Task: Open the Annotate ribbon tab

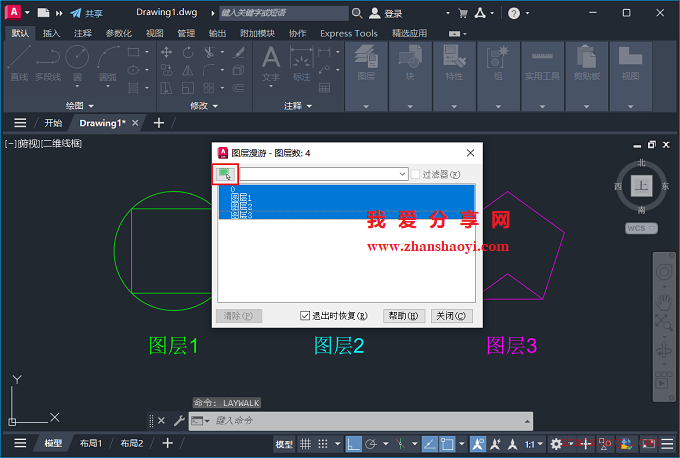Action: pos(83,33)
